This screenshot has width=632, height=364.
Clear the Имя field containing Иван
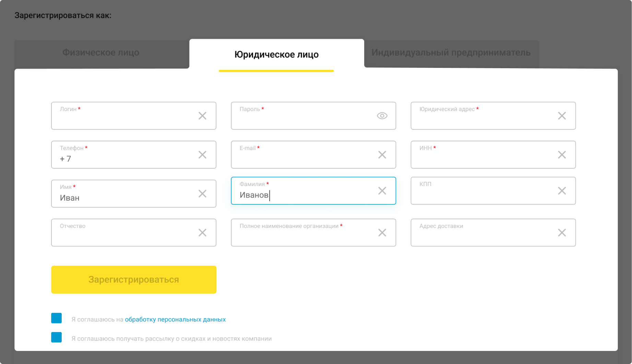click(x=202, y=194)
